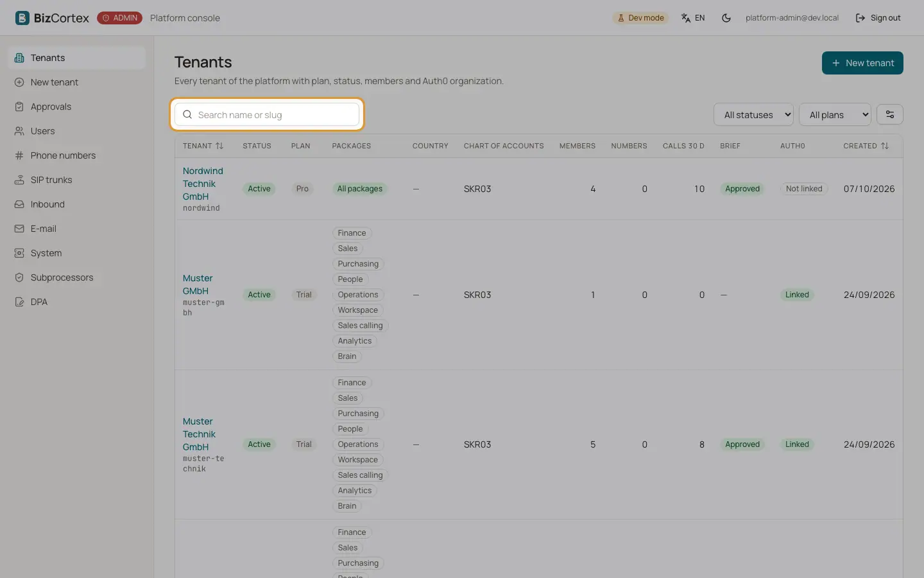924x578 pixels.
Task: Click the Approved brief badge for Nordwind
Action: coord(742,189)
